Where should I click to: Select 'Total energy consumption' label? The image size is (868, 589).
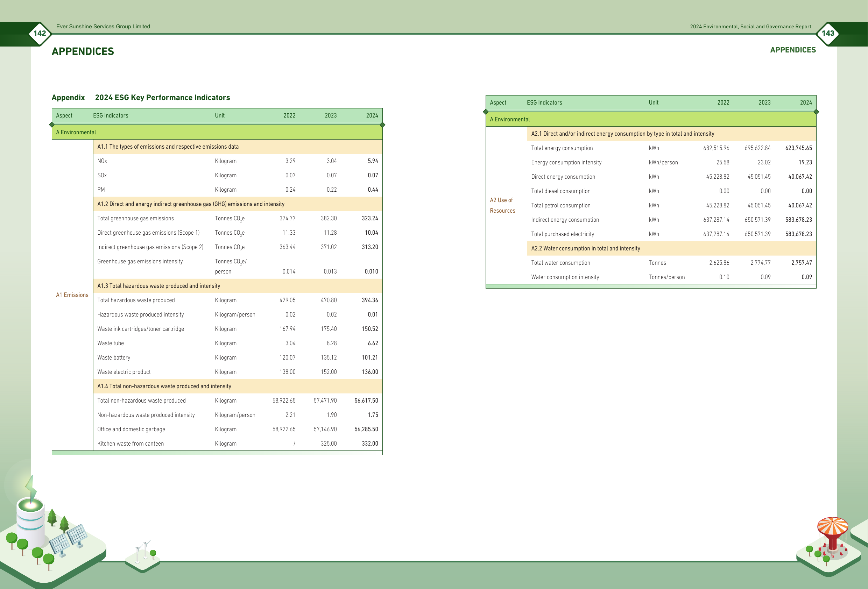tap(562, 148)
